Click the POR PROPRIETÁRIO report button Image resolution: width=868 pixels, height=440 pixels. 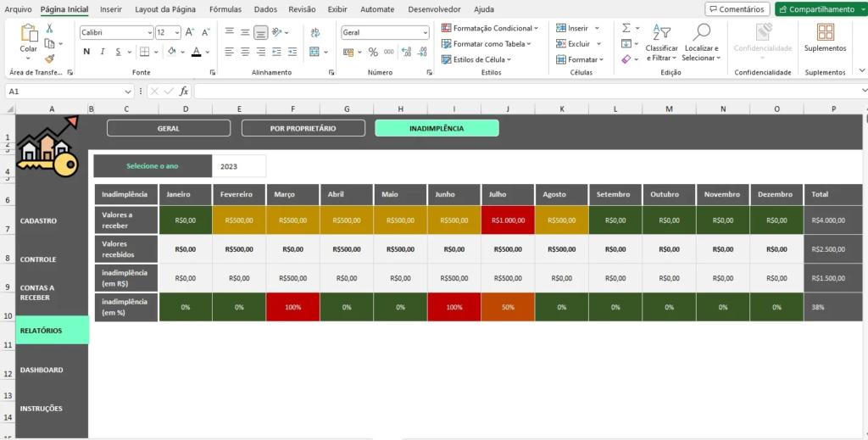pyautogui.click(x=303, y=128)
